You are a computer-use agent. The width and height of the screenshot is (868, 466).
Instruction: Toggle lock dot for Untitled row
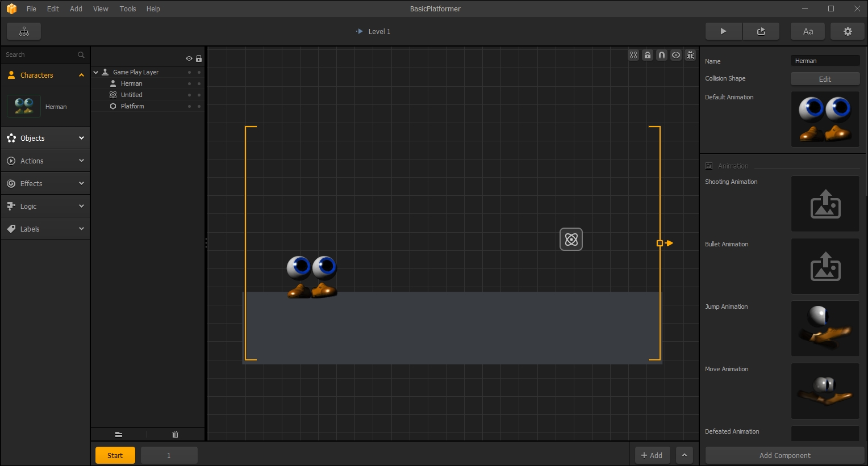coord(199,95)
